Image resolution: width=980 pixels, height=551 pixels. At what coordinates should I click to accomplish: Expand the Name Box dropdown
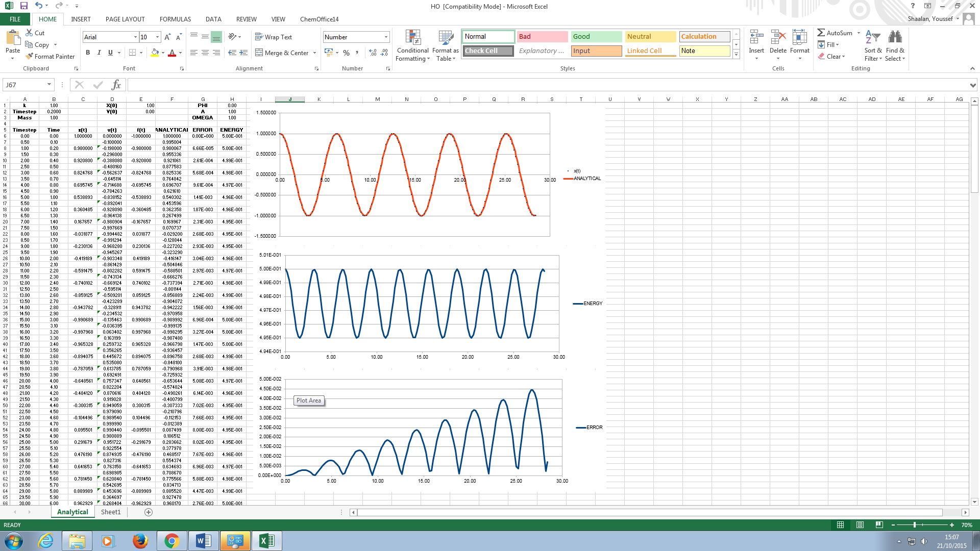(x=49, y=85)
